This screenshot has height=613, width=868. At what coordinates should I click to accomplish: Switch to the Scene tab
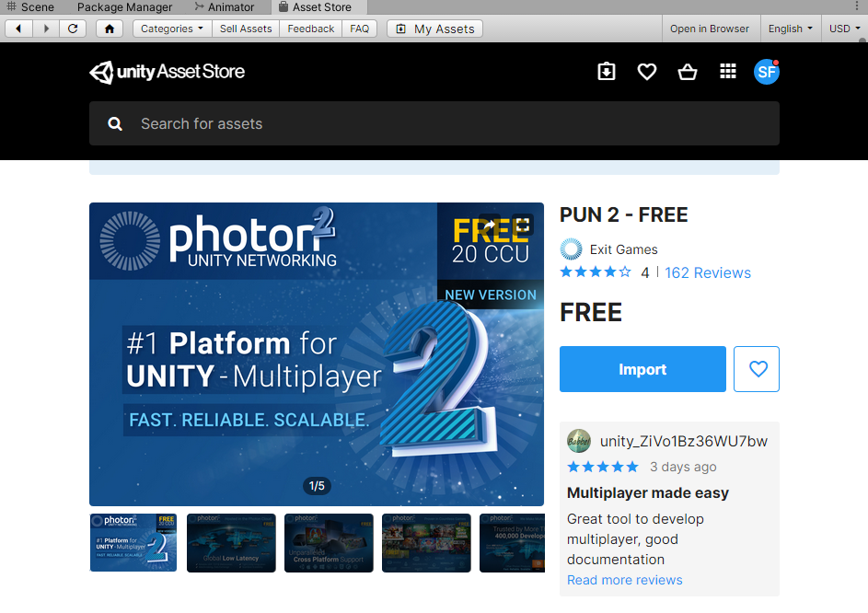pyautogui.click(x=30, y=7)
